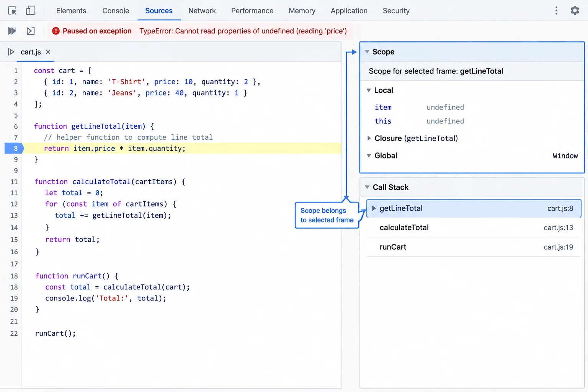Collapse the Global scope group
588x392 pixels.
tap(369, 156)
